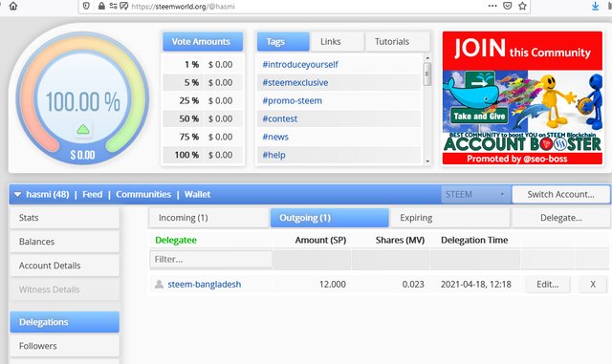Click Witness Details in sidebar
Image resolution: width=612 pixels, height=364 pixels.
[64, 289]
